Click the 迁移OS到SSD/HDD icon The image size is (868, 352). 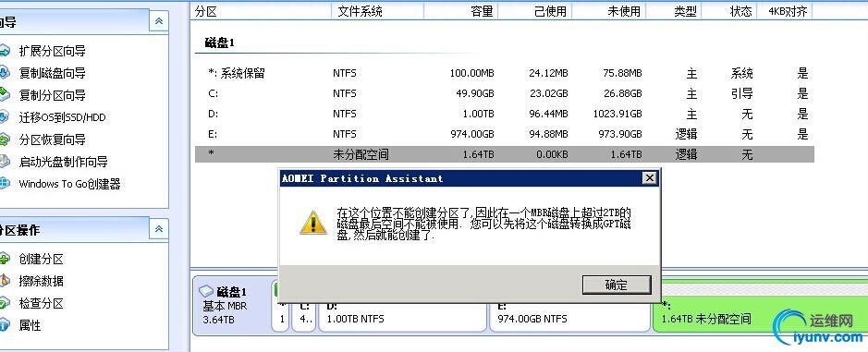[5, 117]
